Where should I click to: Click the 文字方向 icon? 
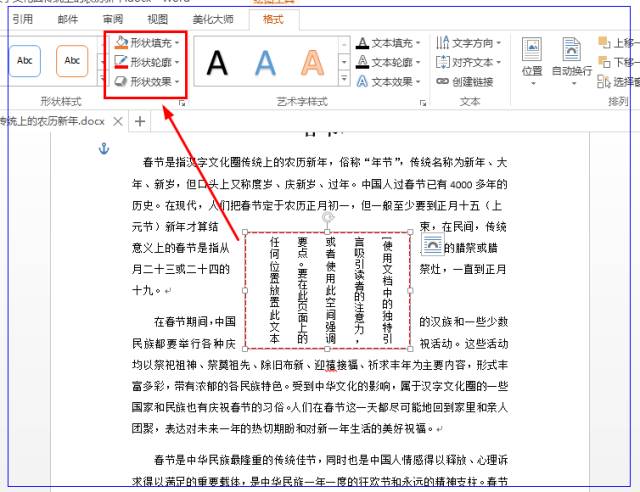pos(443,42)
